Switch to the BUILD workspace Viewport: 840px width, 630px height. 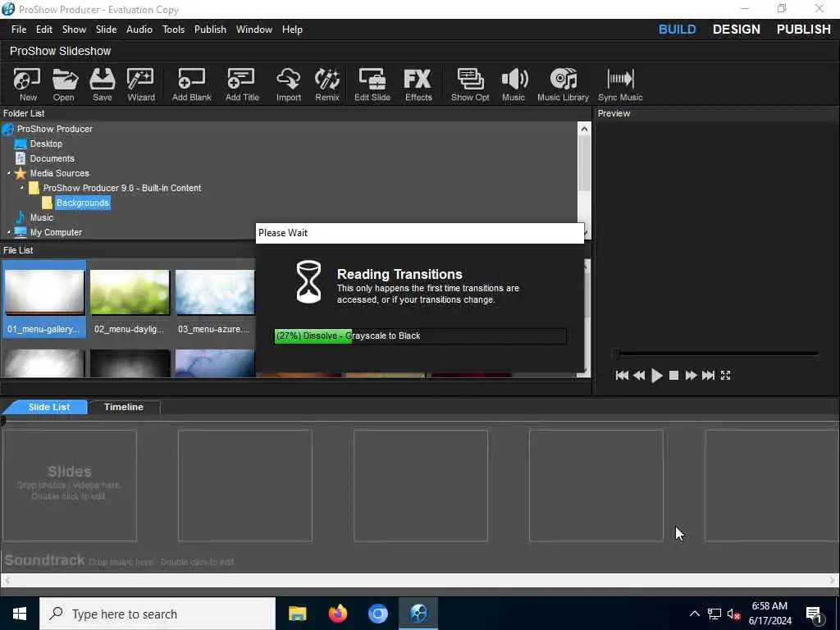677,30
